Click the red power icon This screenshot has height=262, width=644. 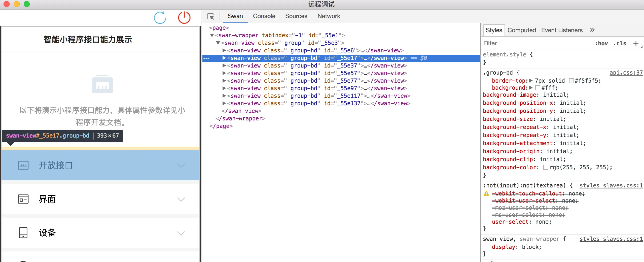coord(184,18)
